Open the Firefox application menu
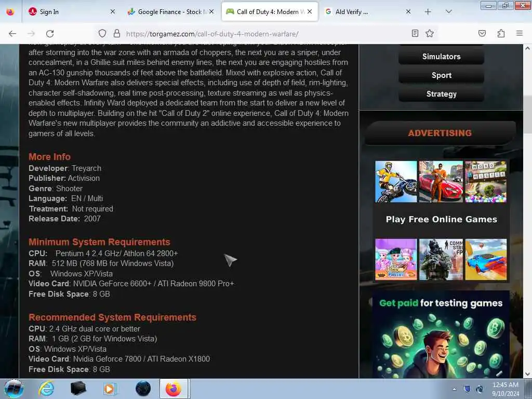The image size is (532, 399). click(x=520, y=33)
